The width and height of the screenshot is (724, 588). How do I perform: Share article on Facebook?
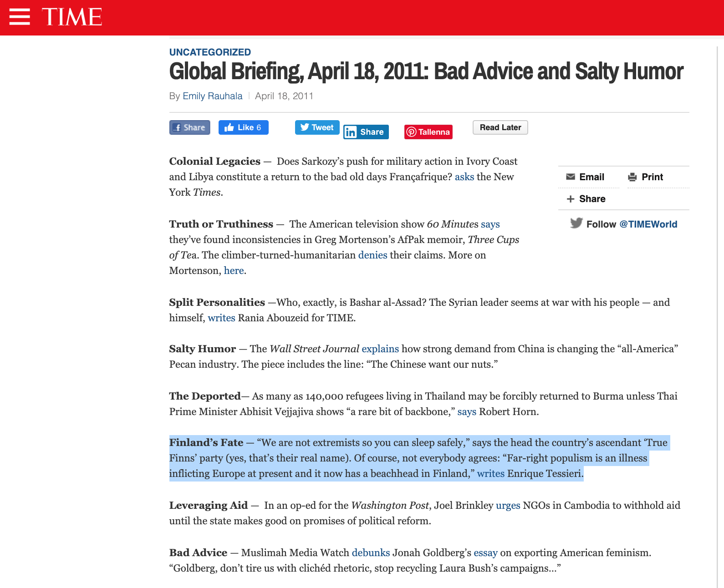190,127
